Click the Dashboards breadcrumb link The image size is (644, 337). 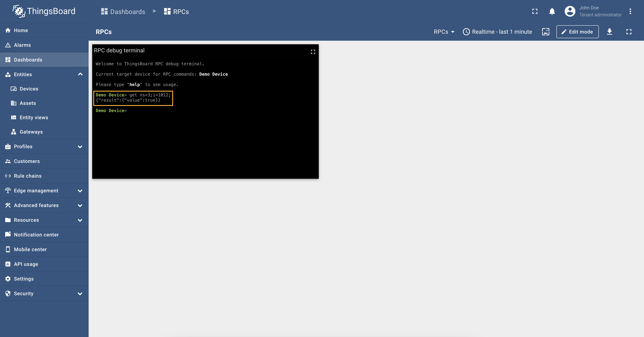pyautogui.click(x=123, y=12)
